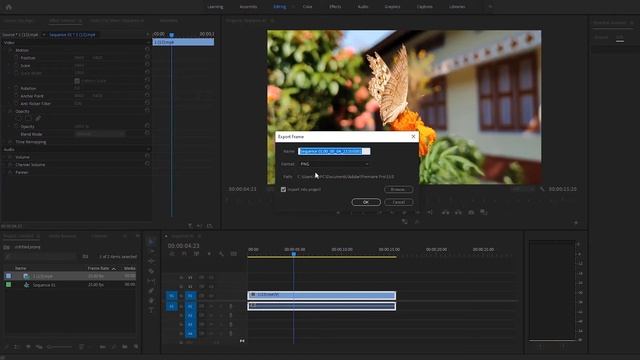
Task: Toggle timeline Snap option
Action: [x=184, y=254]
